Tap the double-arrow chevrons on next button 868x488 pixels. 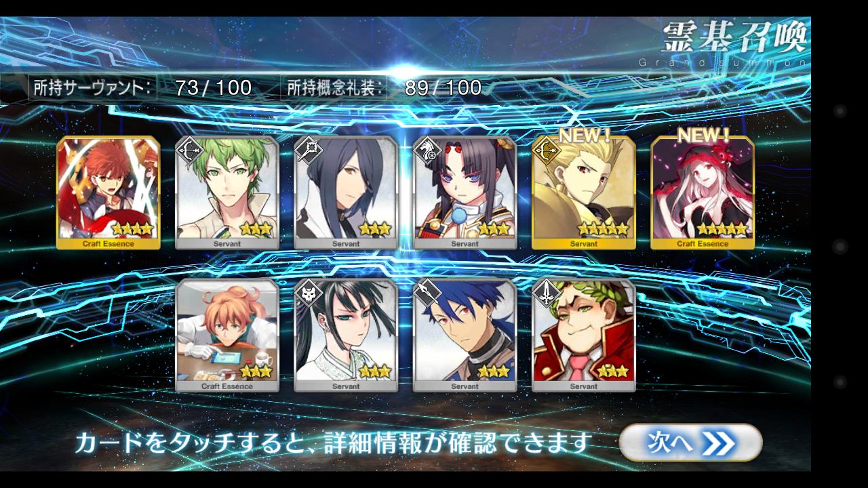pos(719,443)
